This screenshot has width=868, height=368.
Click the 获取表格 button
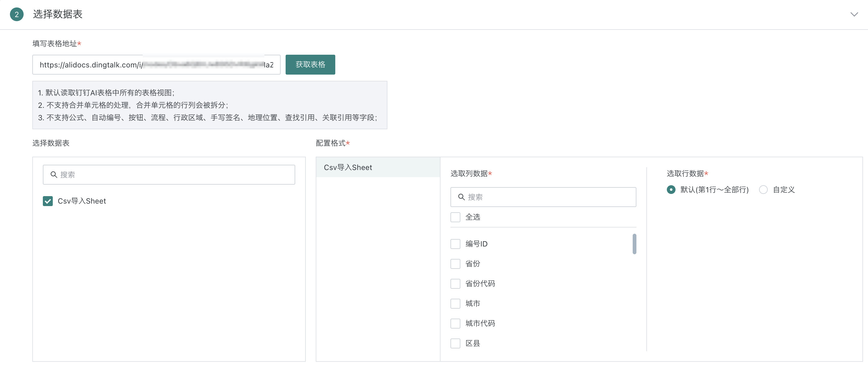click(x=310, y=64)
